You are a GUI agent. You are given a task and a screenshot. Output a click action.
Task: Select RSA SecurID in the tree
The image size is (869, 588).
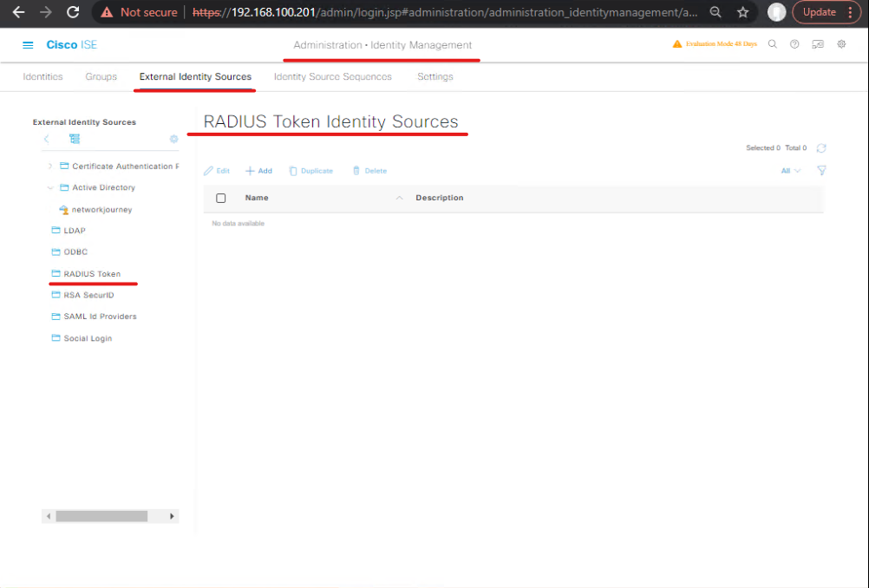pos(88,295)
